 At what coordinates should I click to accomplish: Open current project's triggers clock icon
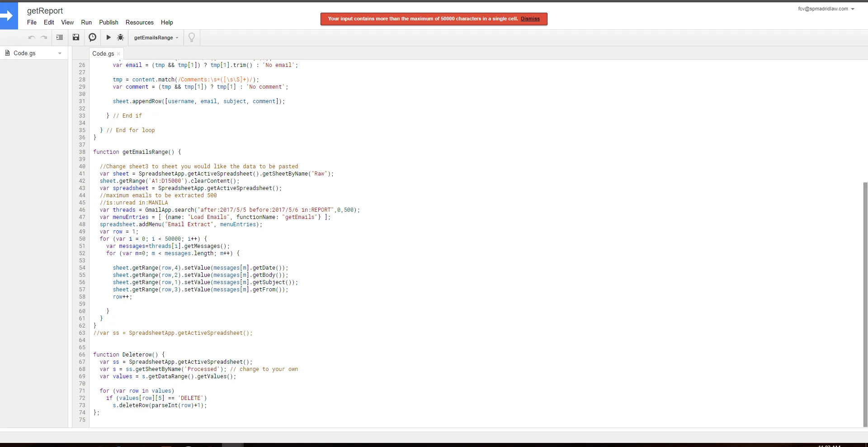coord(92,38)
